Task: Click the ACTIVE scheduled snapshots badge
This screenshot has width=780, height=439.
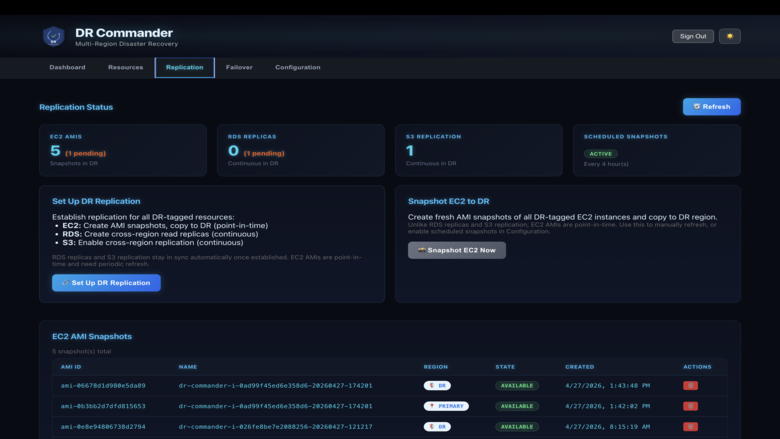Action: [x=600, y=154]
